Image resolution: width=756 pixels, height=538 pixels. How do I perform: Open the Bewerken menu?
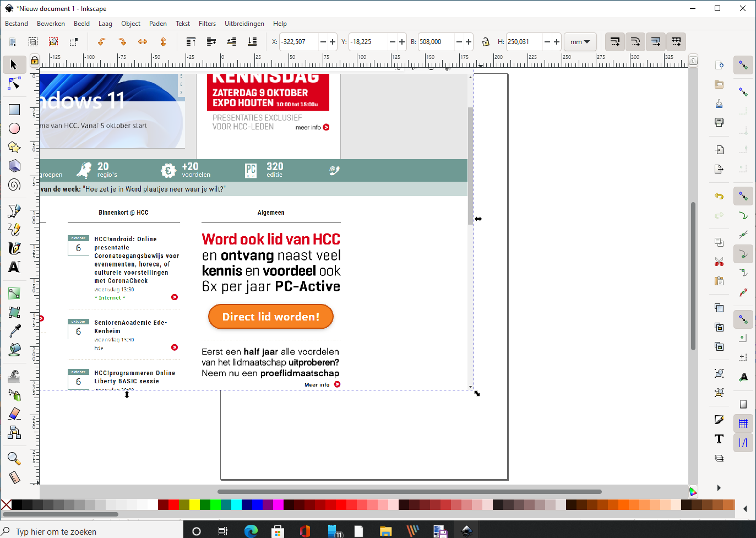[x=51, y=24]
